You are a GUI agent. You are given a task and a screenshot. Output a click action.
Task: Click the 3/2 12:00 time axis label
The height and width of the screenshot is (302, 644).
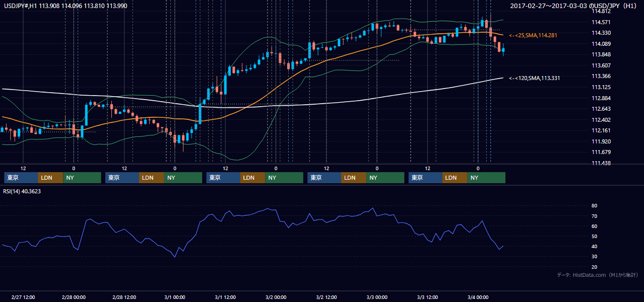point(327,297)
